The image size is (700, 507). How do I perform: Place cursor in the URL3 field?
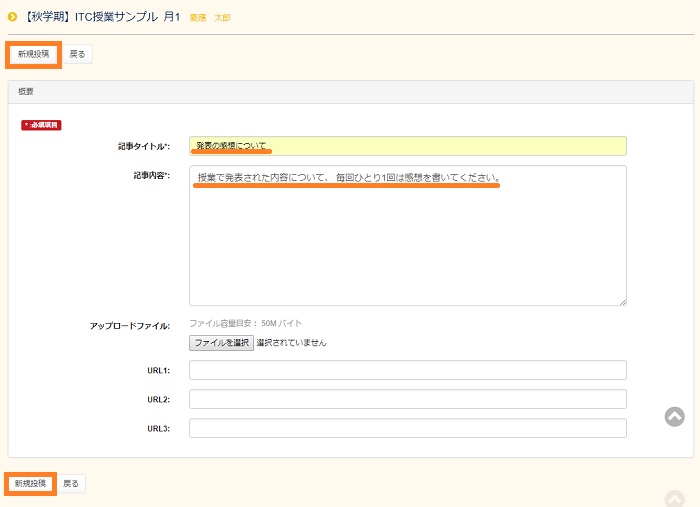(408, 428)
